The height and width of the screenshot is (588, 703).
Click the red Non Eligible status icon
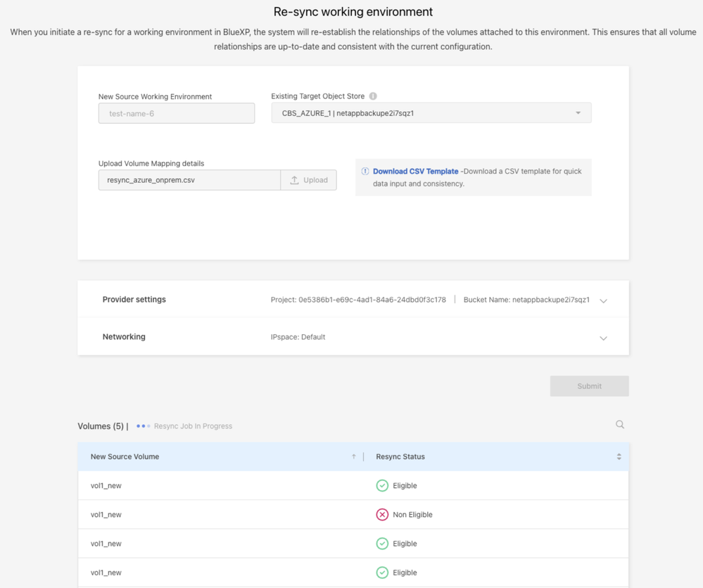coord(382,515)
